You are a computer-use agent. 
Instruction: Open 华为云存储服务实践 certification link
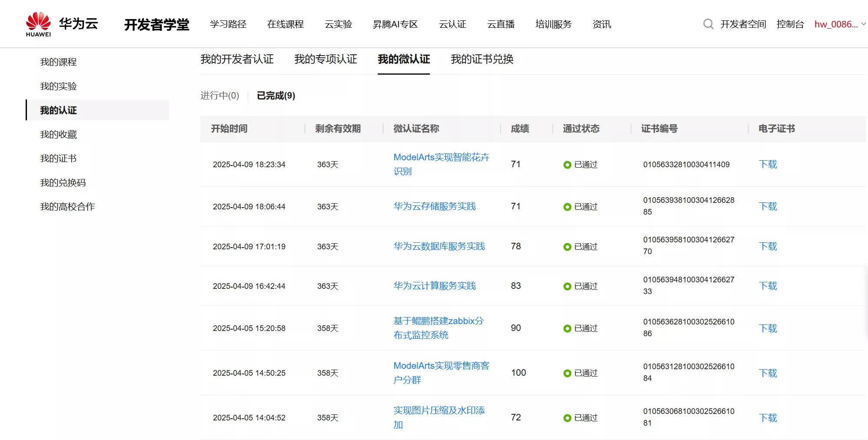tap(435, 206)
